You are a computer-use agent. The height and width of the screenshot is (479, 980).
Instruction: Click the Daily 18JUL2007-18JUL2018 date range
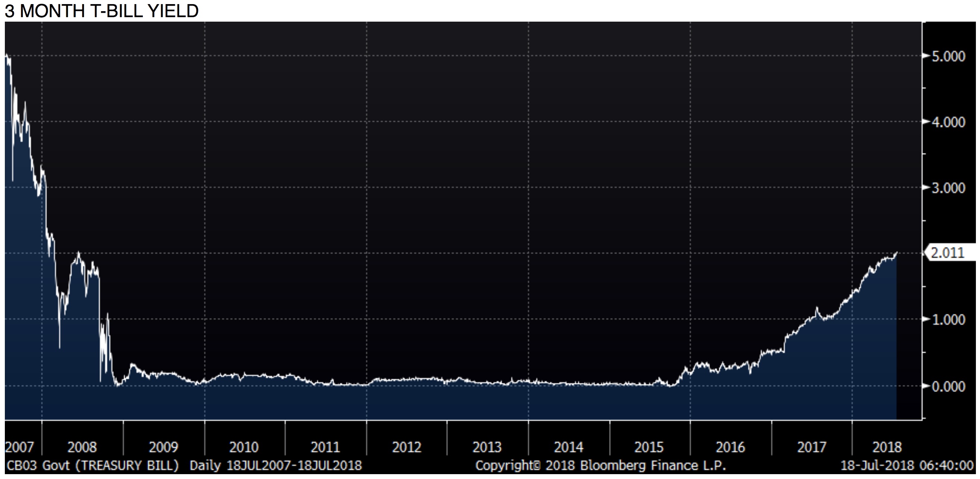pyautogui.click(x=276, y=466)
